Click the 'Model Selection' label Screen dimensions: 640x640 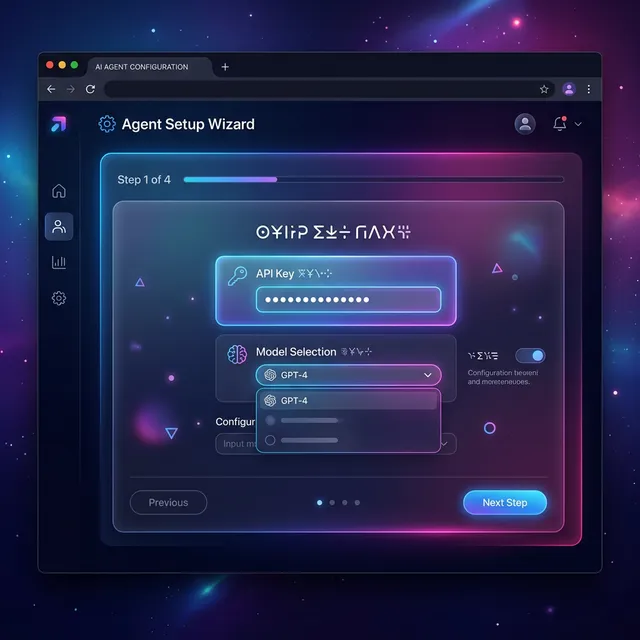pos(296,352)
